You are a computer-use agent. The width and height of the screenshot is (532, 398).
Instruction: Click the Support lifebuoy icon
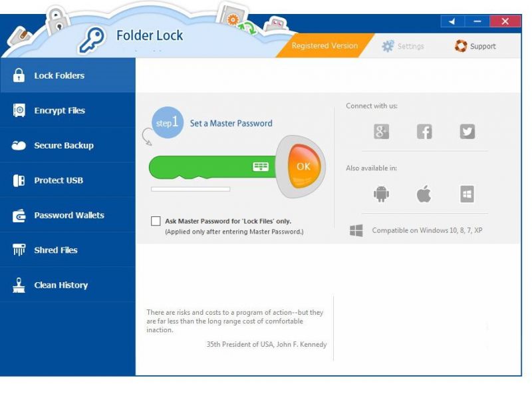pos(461,46)
